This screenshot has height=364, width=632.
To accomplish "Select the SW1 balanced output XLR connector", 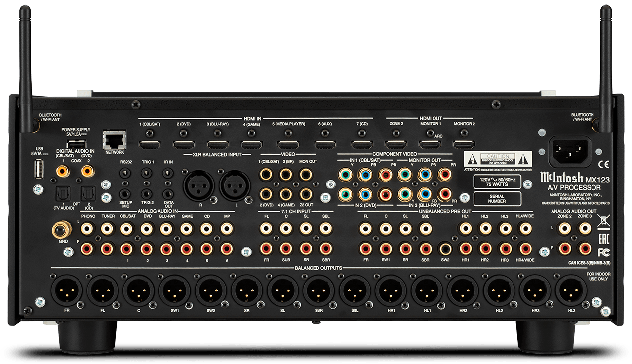I will [x=175, y=291].
